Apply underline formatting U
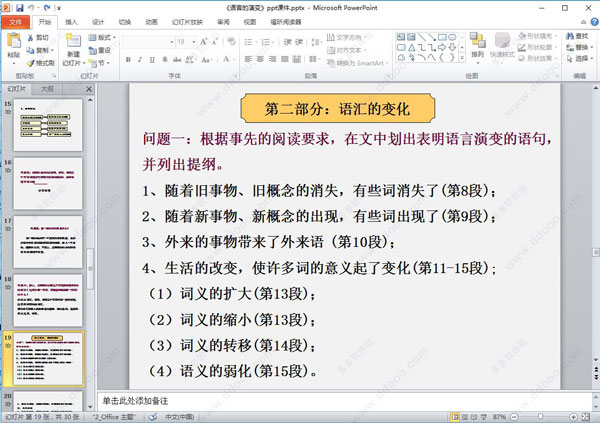The image size is (600, 423). tap(152, 59)
